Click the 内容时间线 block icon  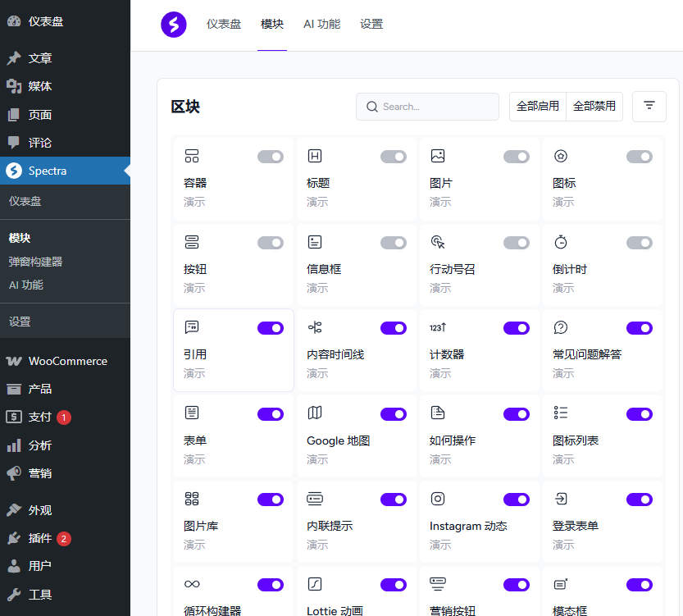pos(315,327)
